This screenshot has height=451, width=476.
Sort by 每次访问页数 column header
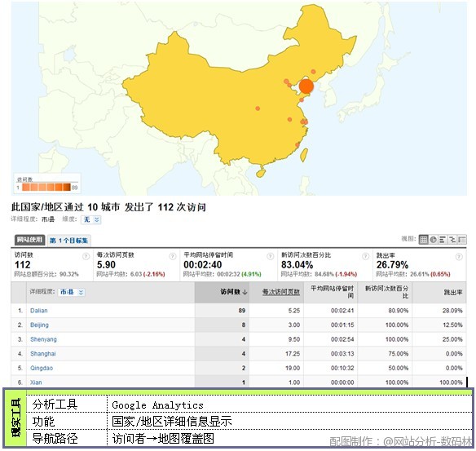[281, 292]
